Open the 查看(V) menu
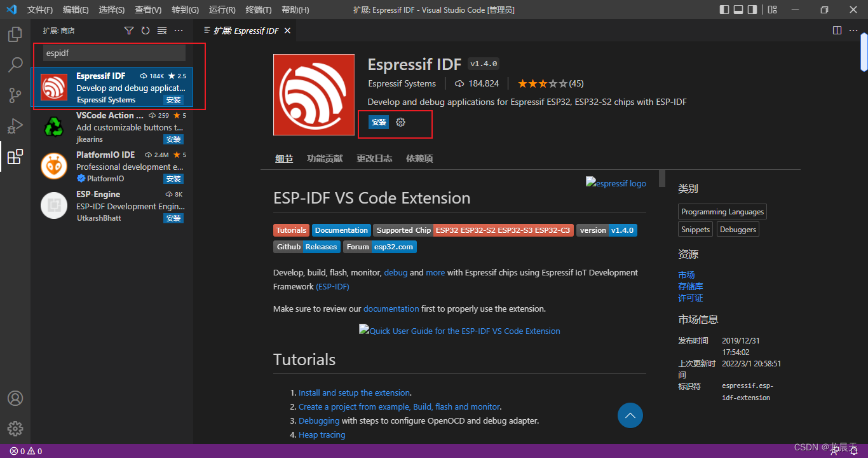The width and height of the screenshot is (868, 458). (x=148, y=10)
